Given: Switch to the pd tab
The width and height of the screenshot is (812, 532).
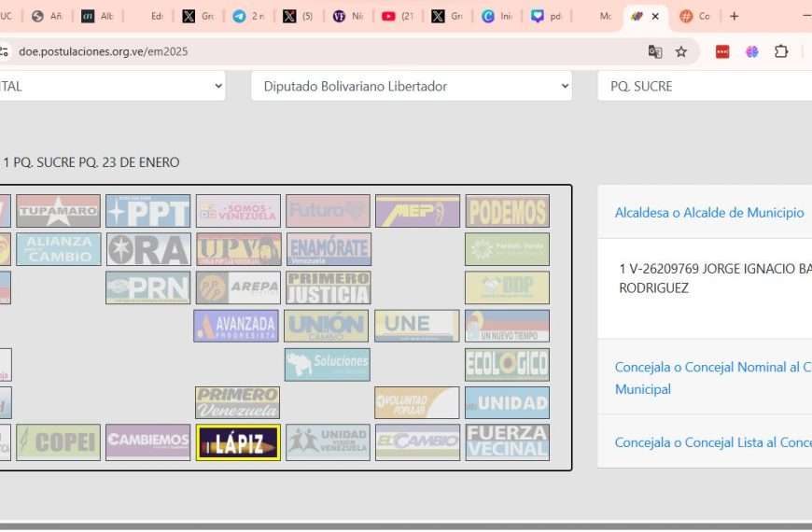Looking at the screenshot, I should pyautogui.click(x=547, y=16).
